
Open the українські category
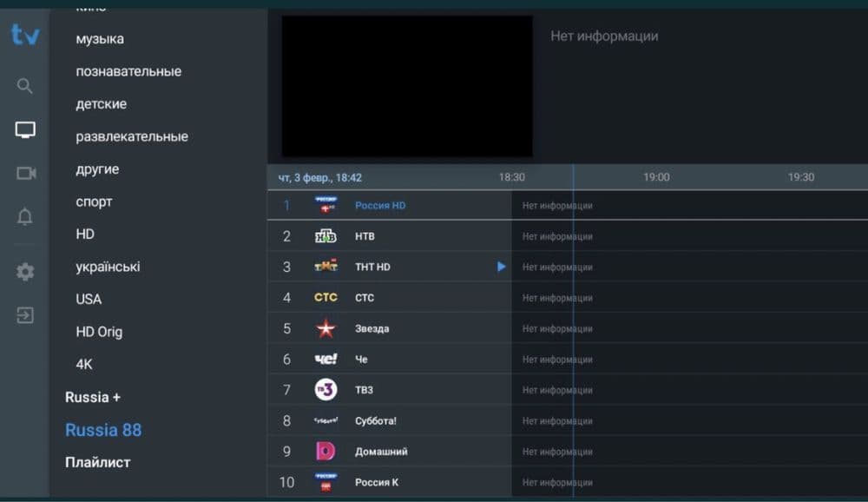click(108, 267)
